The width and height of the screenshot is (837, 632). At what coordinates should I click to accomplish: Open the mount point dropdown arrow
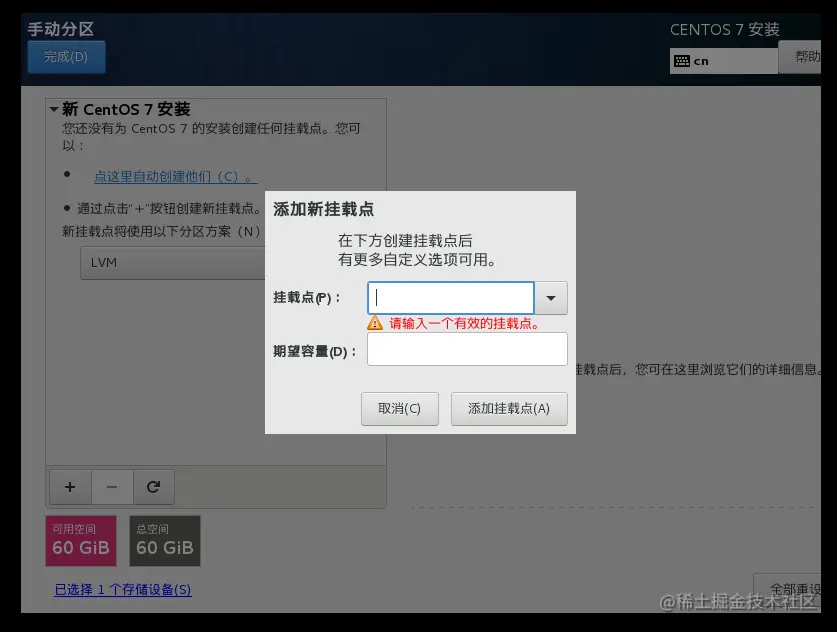(551, 298)
